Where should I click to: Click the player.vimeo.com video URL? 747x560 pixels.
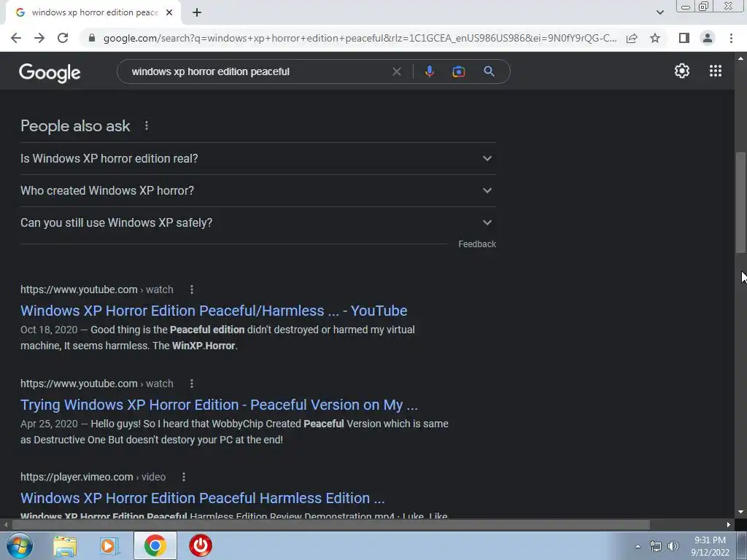pos(93,477)
